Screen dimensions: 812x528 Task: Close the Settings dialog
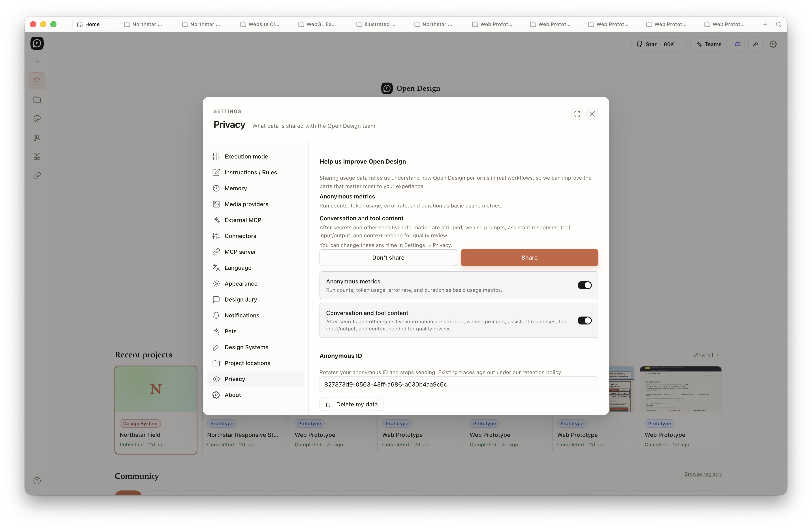[x=592, y=114]
